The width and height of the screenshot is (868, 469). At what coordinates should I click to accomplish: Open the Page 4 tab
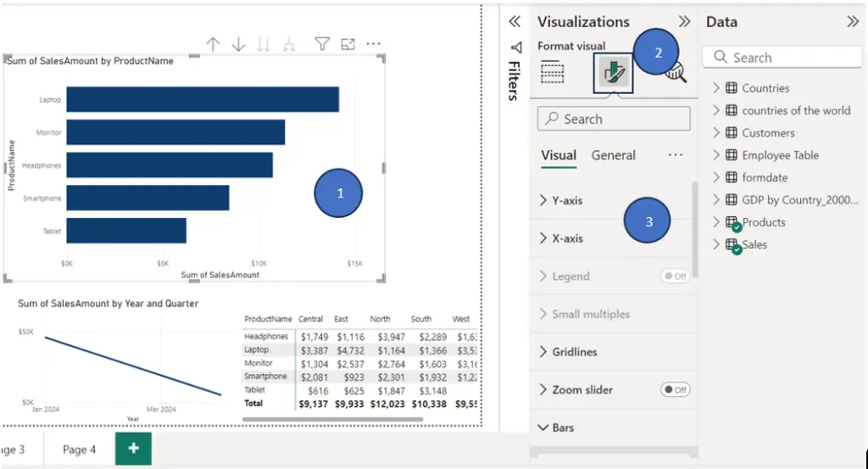pos(79,449)
